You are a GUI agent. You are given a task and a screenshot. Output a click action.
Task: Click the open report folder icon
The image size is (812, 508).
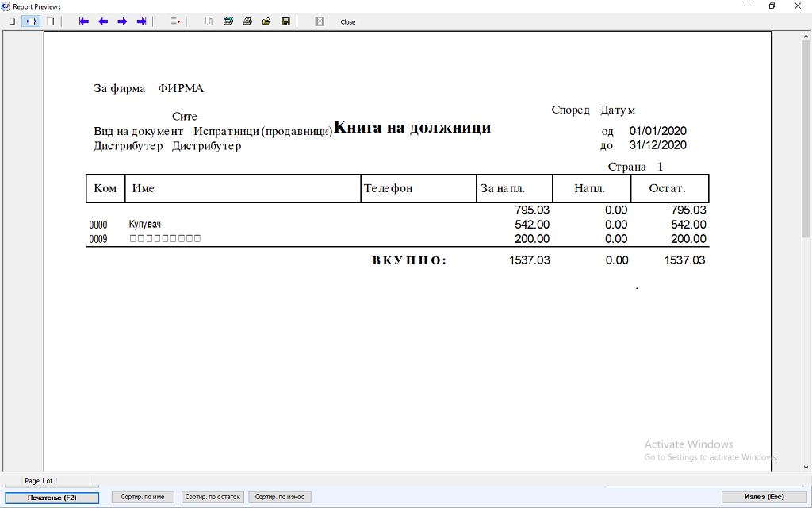(266, 21)
